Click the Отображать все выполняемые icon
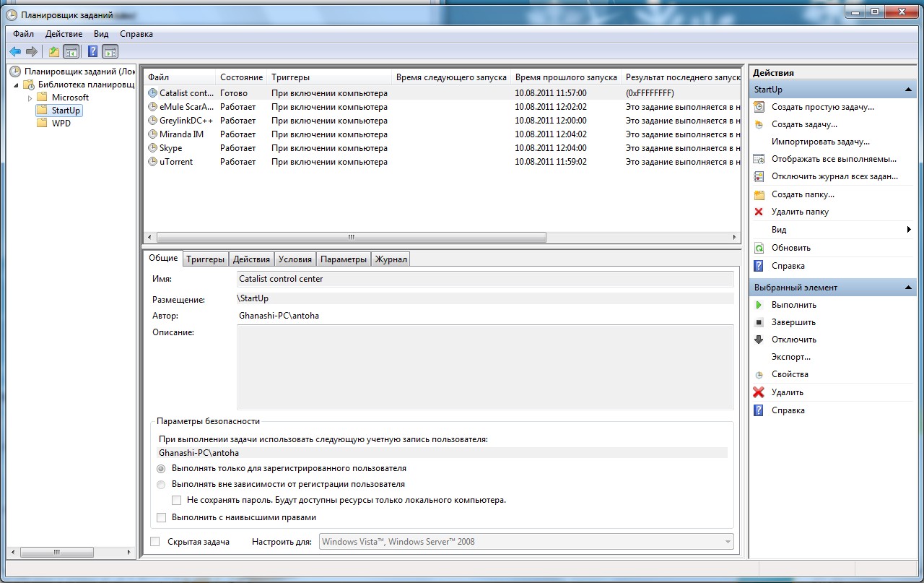 759,159
